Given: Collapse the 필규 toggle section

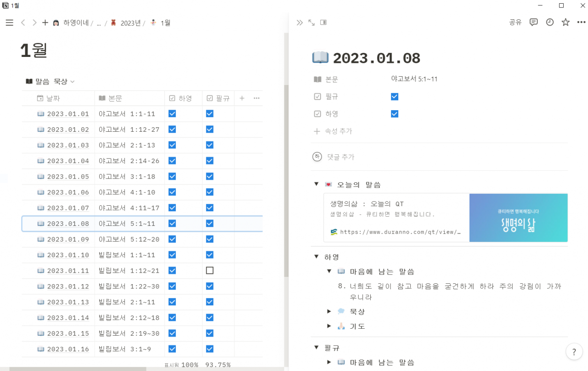Looking at the screenshot, I should (x=316, y=348).
